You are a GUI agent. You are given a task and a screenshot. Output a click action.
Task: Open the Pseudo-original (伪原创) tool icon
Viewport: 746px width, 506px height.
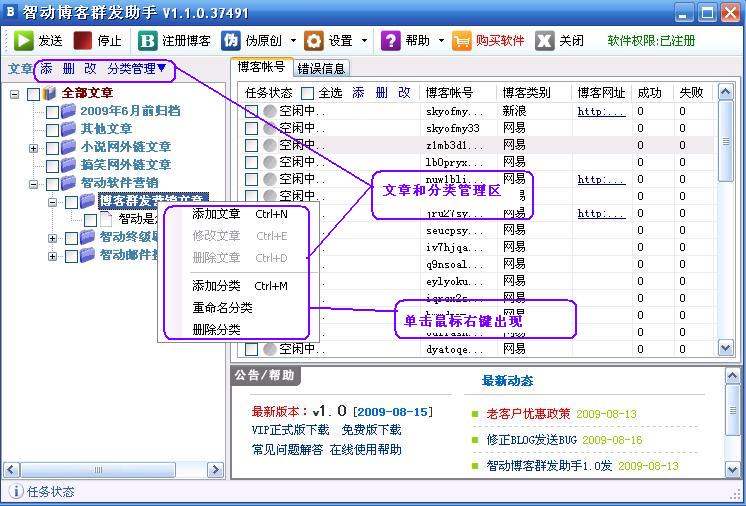click(x=231, y=41)
